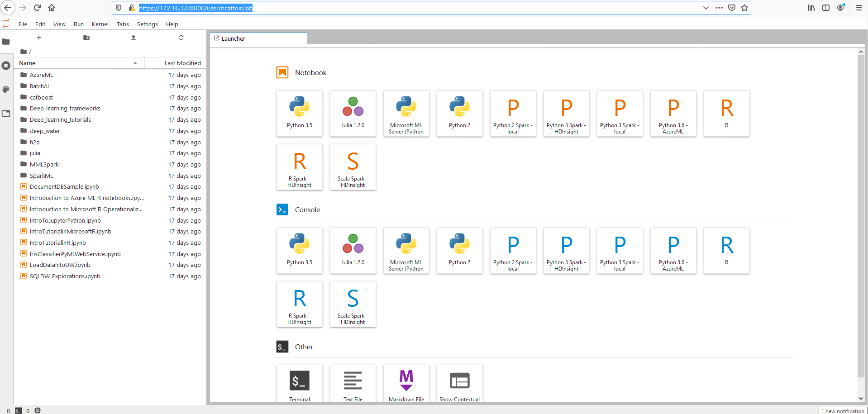Open the Commands palette sidebar

[6, 90]
